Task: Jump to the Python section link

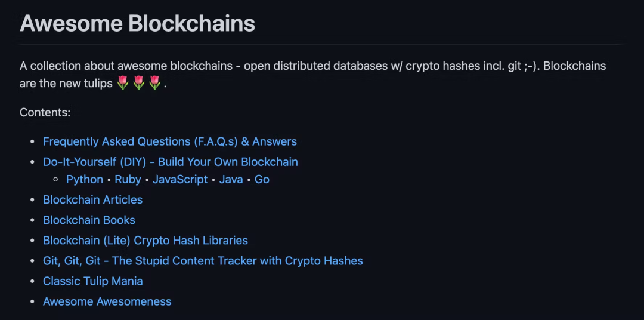Action: [x=85, y=179]
